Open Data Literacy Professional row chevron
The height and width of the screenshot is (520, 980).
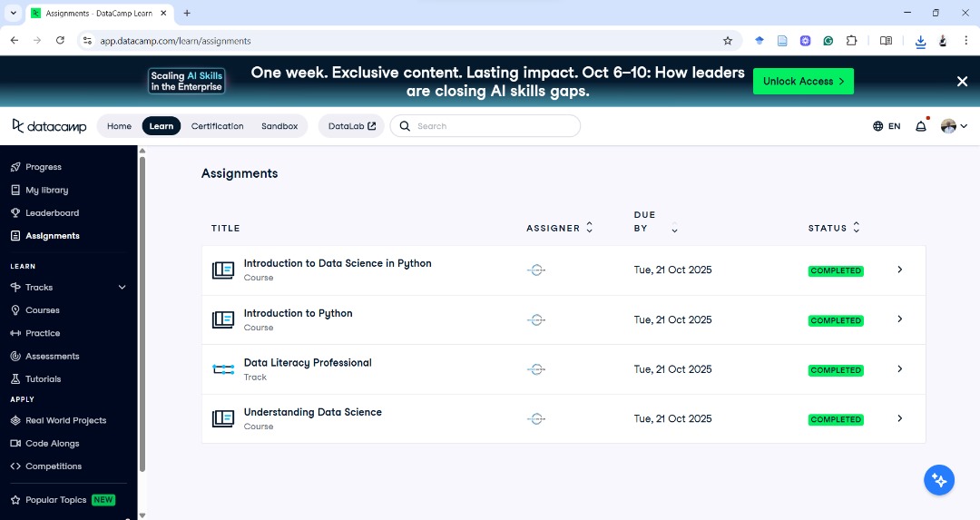tap(900, 368)
